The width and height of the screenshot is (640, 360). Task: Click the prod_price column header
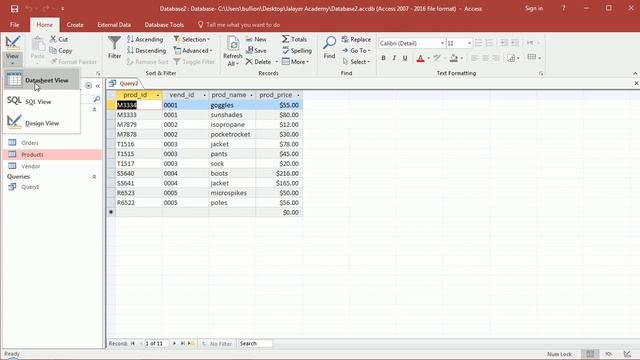click(279, 95)
